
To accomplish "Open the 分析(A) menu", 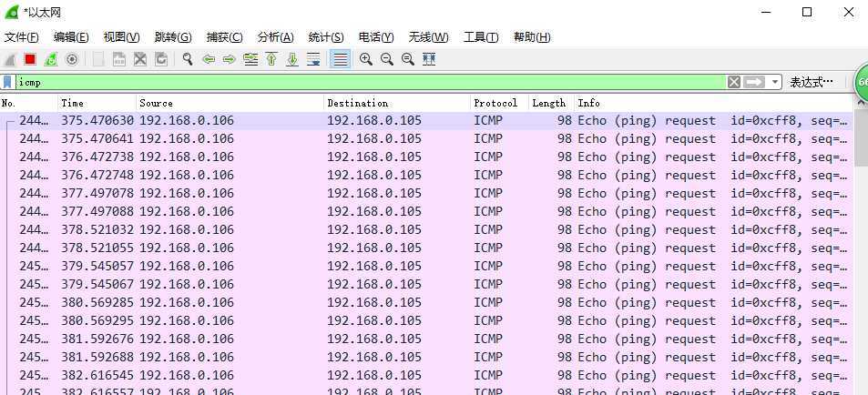I will click(x=275, y=37).
